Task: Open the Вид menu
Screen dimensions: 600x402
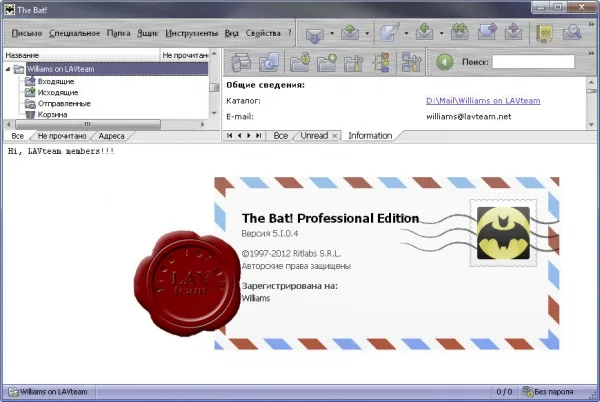Action: 232,33
